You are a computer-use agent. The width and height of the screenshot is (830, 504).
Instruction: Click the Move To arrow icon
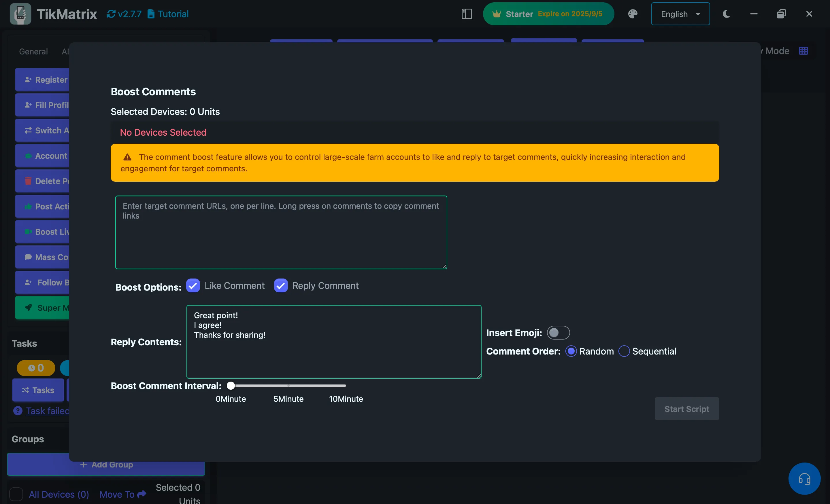tap(142, 494)
